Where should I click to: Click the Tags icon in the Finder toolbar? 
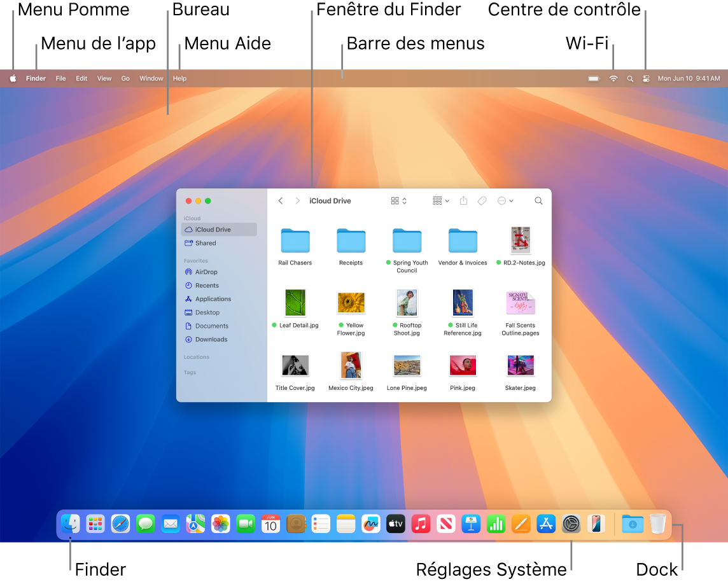pyautogui.click(x=482, y=200)
